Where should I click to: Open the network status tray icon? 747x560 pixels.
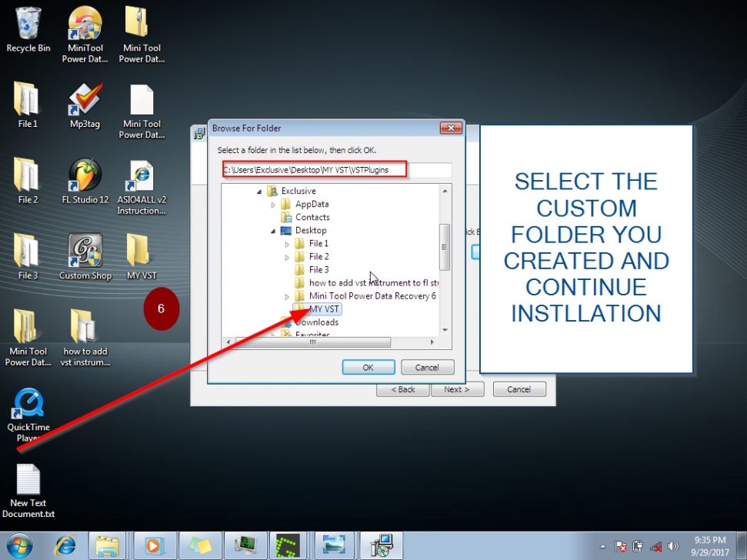tap(655, 546)
